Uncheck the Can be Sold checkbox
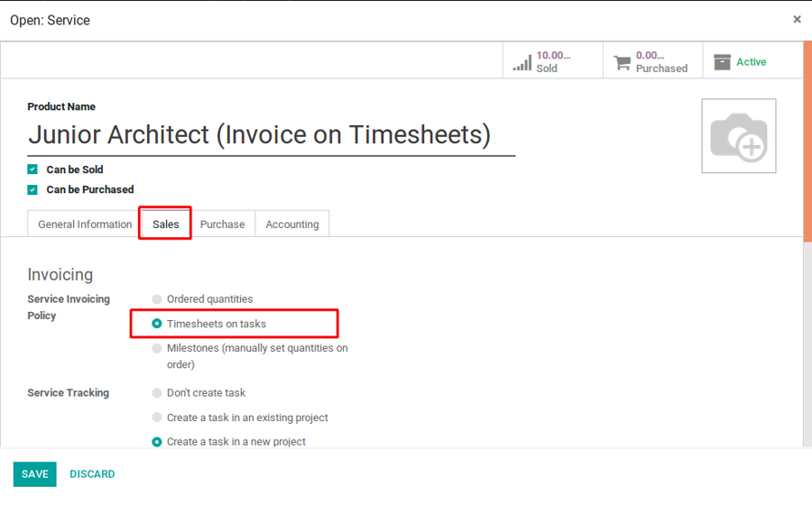812x505 pixels. pyautogui.click(x=32, y=170)
